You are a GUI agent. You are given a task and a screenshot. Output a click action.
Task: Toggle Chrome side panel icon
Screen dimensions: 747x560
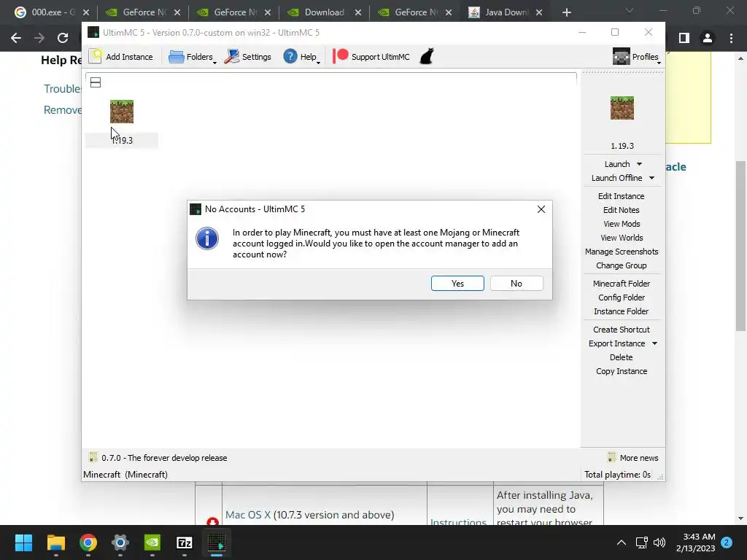(684, 38)
